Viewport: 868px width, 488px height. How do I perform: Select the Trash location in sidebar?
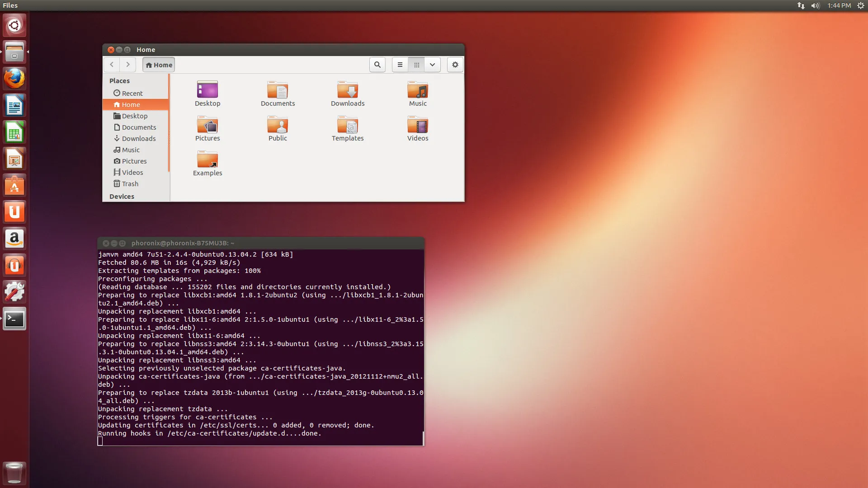point(130,183)
